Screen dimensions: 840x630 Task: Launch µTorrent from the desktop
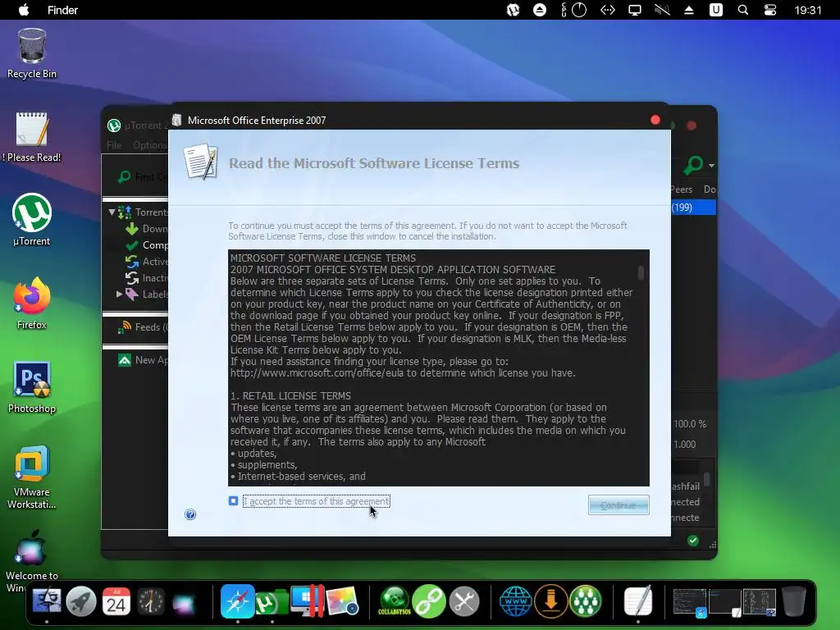coord(32,220)
